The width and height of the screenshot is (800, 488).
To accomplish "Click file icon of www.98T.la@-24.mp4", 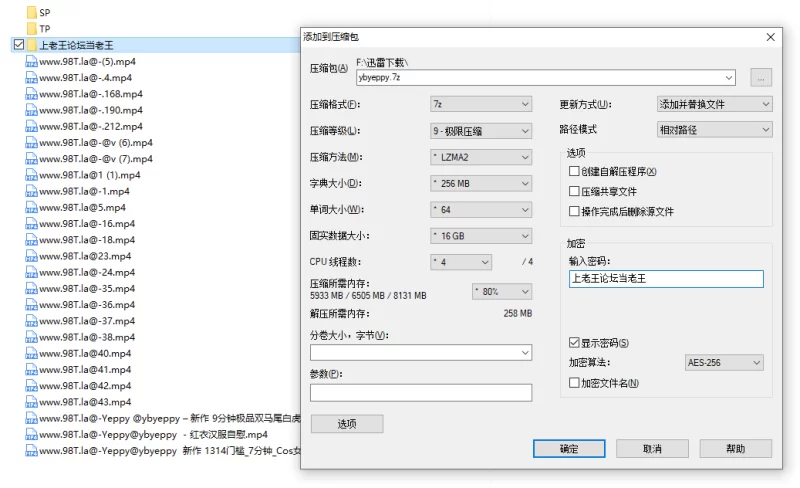I will point(32,273).
